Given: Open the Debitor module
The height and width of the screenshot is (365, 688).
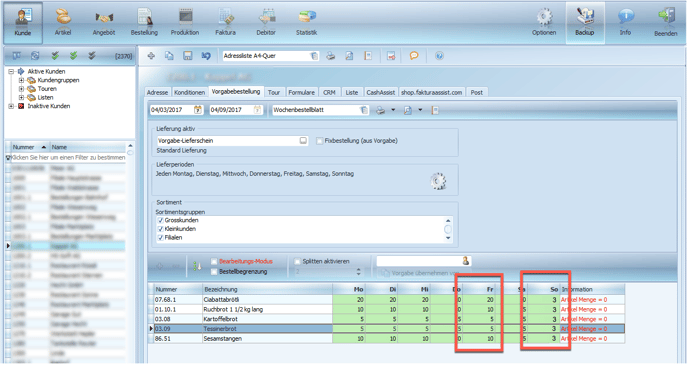Looking at the screenshot, I should (266, 23).
